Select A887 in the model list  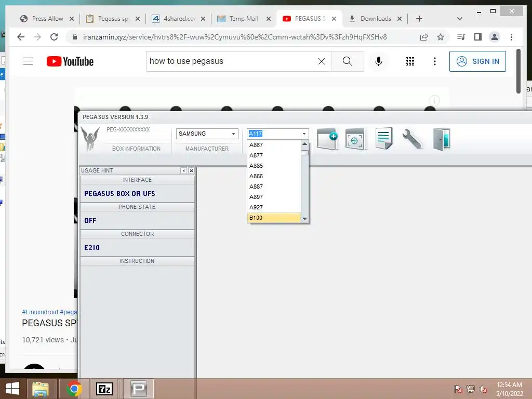pos(274,187)
